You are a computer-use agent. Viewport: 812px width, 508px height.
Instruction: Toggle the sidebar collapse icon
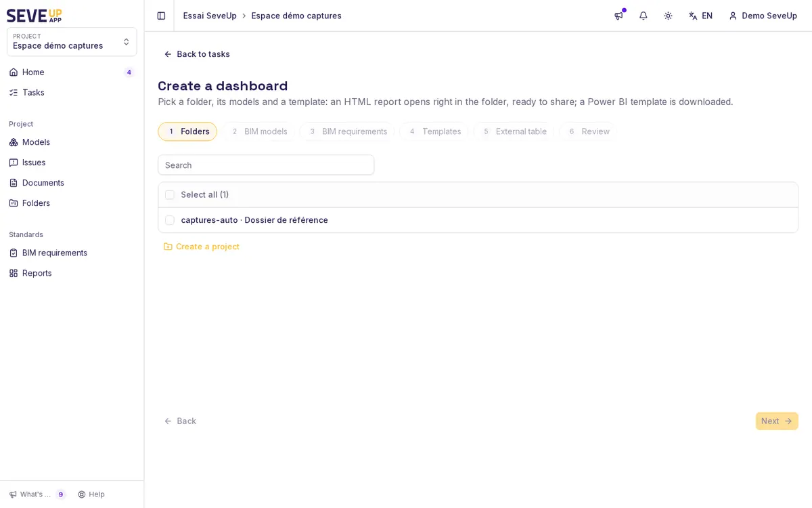click(x=161, y=16)
